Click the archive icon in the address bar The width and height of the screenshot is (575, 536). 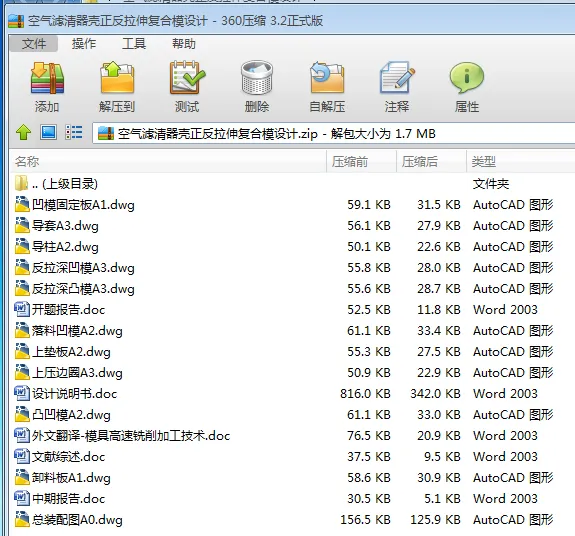[x=106, y=133]
